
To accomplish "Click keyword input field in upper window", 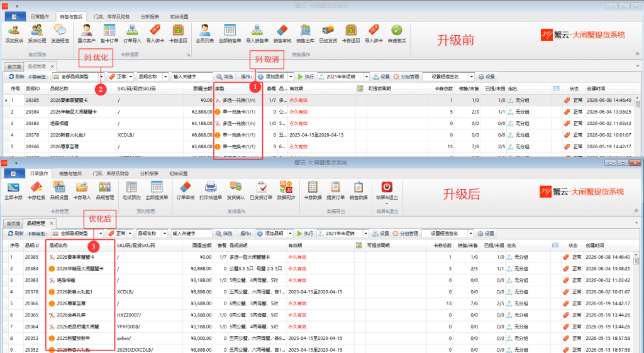I will tap(192, 77).
